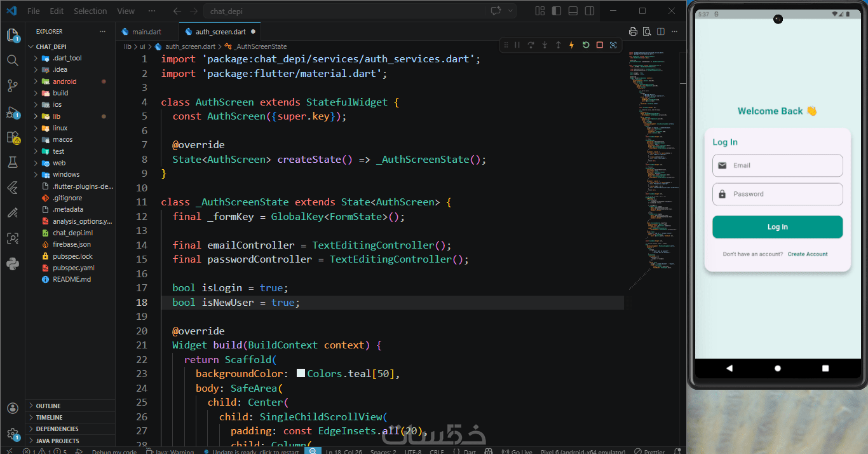Split the editor to the right
This screenshot has width=868, height=454.
661,32
